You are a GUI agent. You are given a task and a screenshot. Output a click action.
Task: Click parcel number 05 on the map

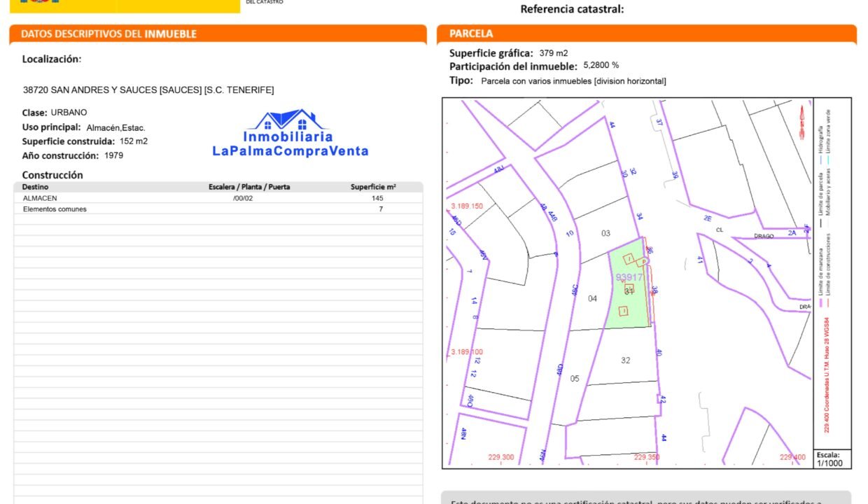pos(575,379)
